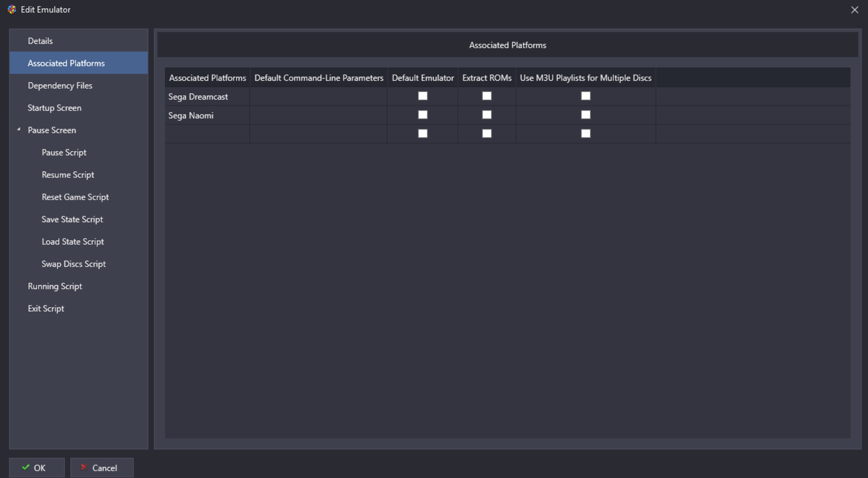The image size is (868, 478).
Task: Check M3U Playlists in the empty new row
Action: (x=586, y=133)
